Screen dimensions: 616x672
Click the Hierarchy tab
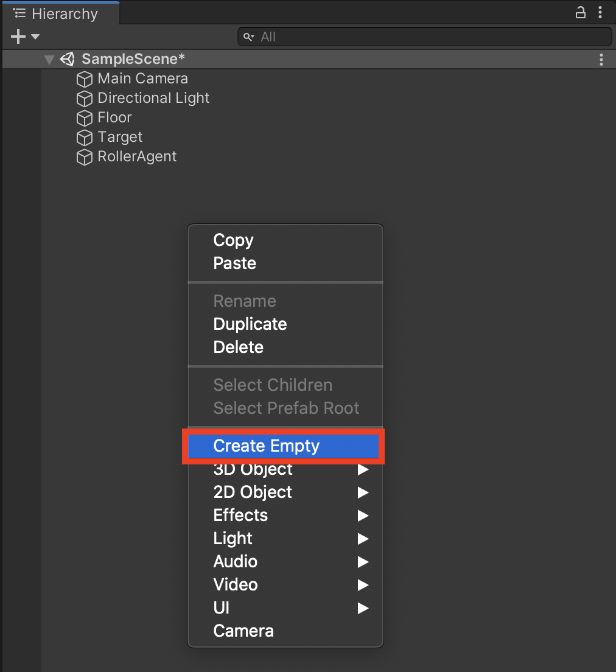click(x=60, y=13)
